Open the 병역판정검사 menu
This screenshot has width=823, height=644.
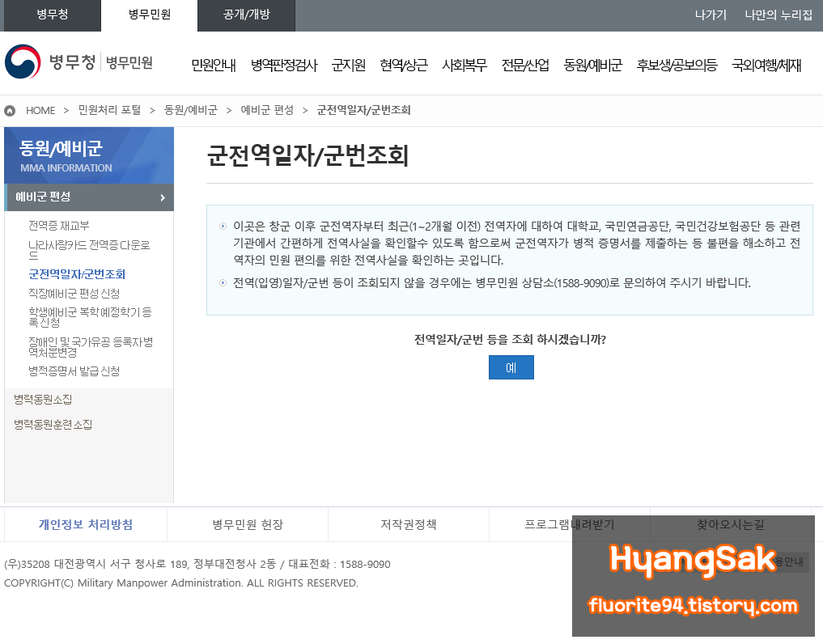point(284,65)
